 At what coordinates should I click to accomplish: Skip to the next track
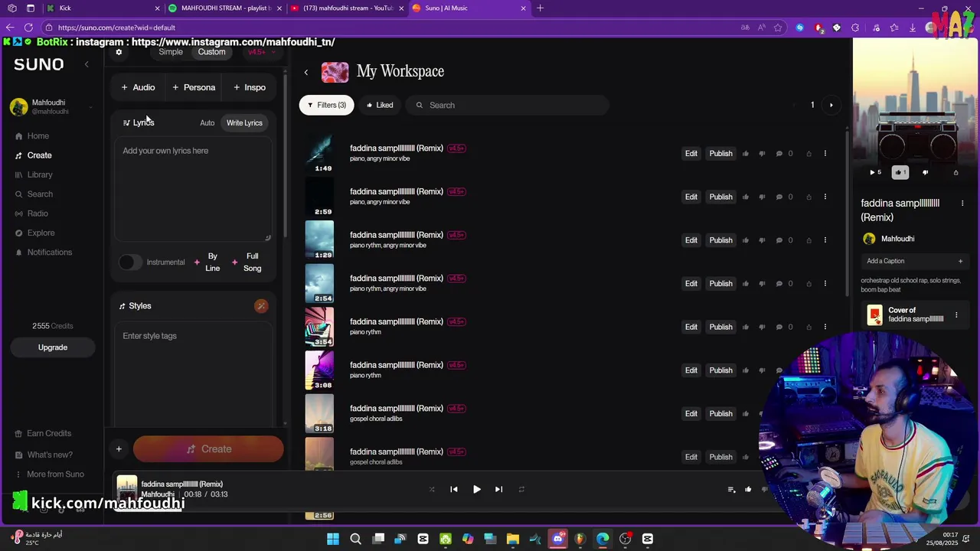(x=498, y=490)
